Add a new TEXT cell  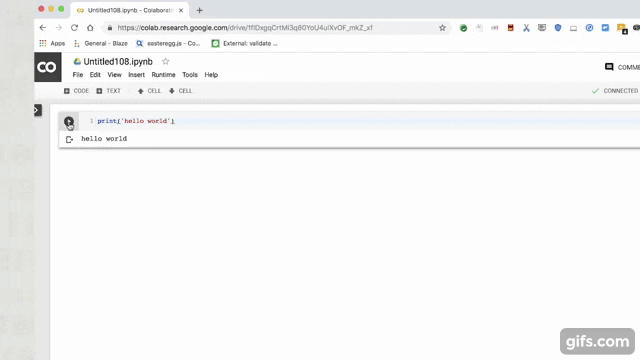[x=109, y=91]
